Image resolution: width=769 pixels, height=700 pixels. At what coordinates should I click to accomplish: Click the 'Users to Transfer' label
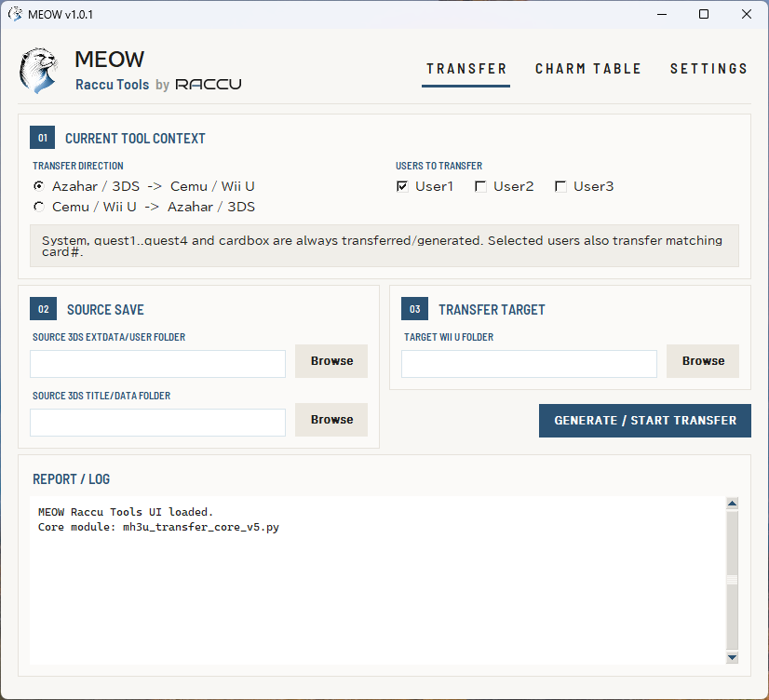click(x=438, y=166)
